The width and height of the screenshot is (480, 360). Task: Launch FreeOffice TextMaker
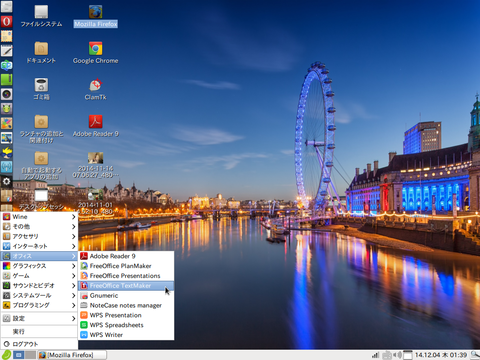(x=126, y=286)
